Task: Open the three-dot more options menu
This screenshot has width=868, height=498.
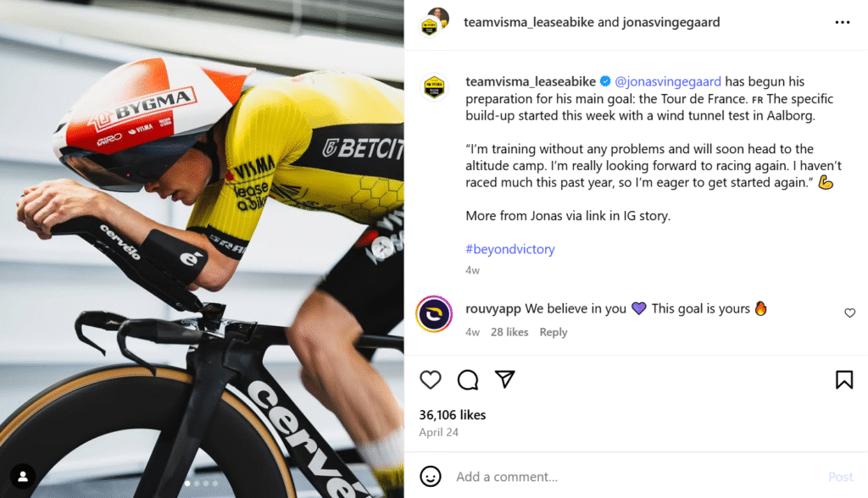Action: click(842, 23)
